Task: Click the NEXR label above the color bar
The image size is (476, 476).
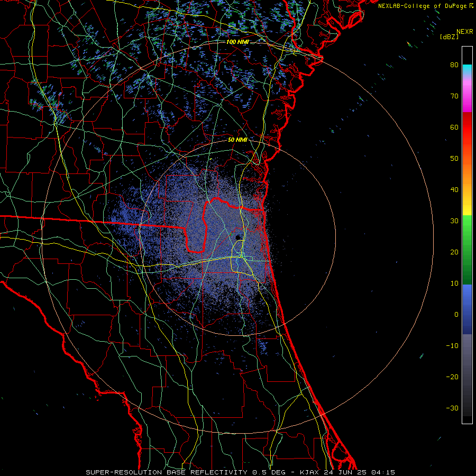Action: 464,32
